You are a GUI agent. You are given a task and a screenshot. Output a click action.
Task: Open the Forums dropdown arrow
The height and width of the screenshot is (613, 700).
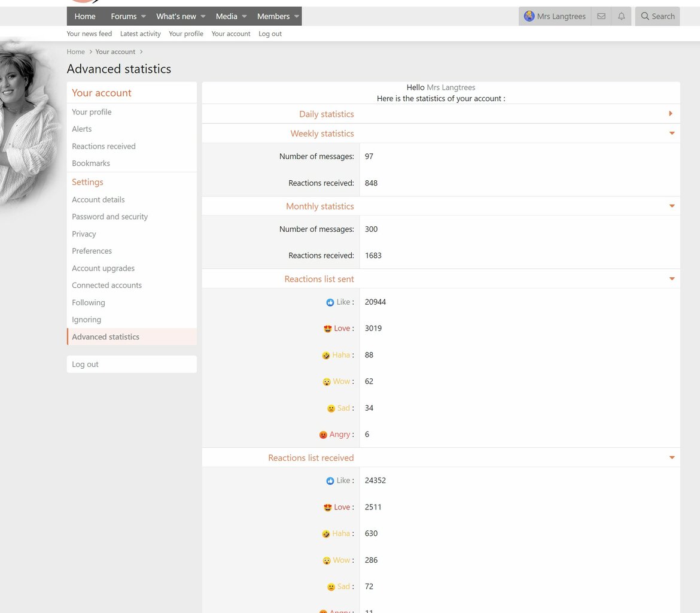click(x=144, y=17)
